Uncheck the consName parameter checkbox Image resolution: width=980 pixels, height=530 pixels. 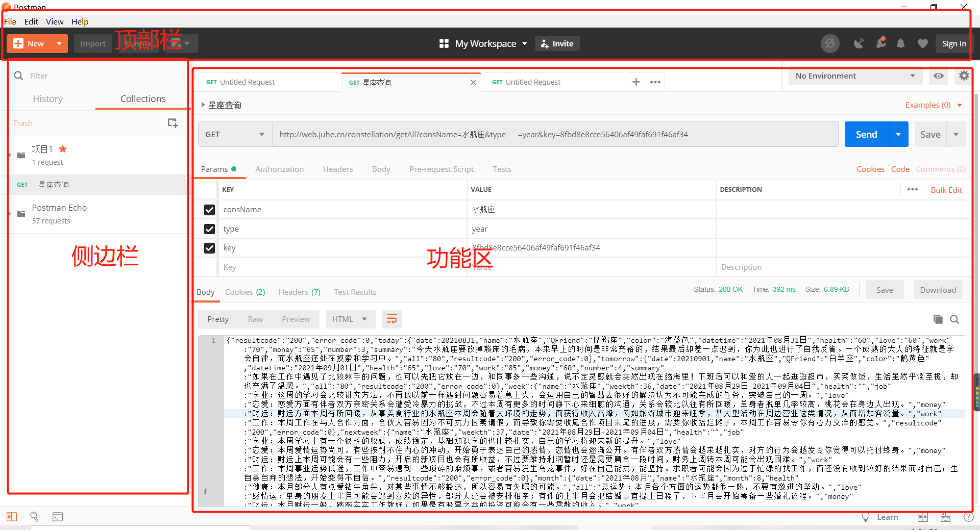tap(209, 210)
